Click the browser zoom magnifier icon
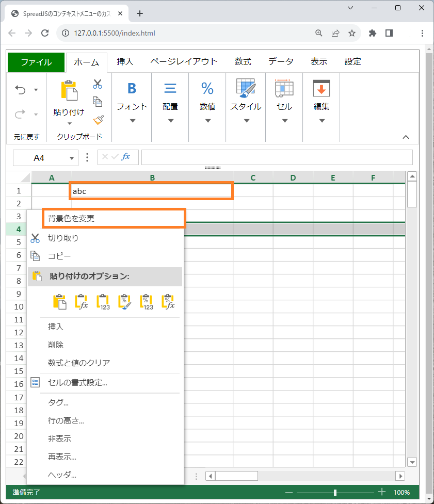434x504 pixels. 318,33
